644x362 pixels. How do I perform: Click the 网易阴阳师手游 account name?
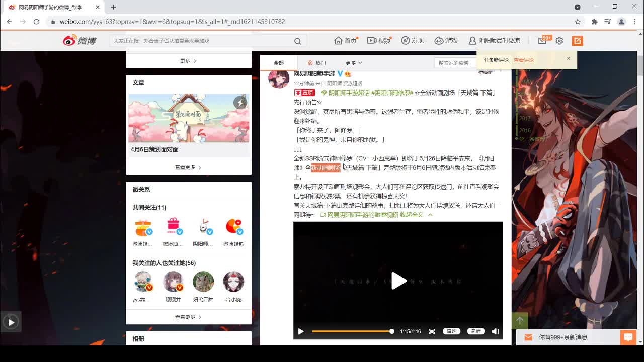(x=314, y=74)
